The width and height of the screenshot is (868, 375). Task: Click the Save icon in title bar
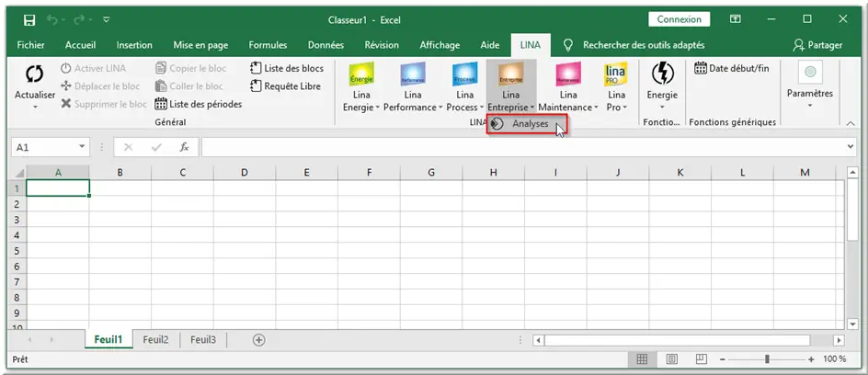pos(30,20)
